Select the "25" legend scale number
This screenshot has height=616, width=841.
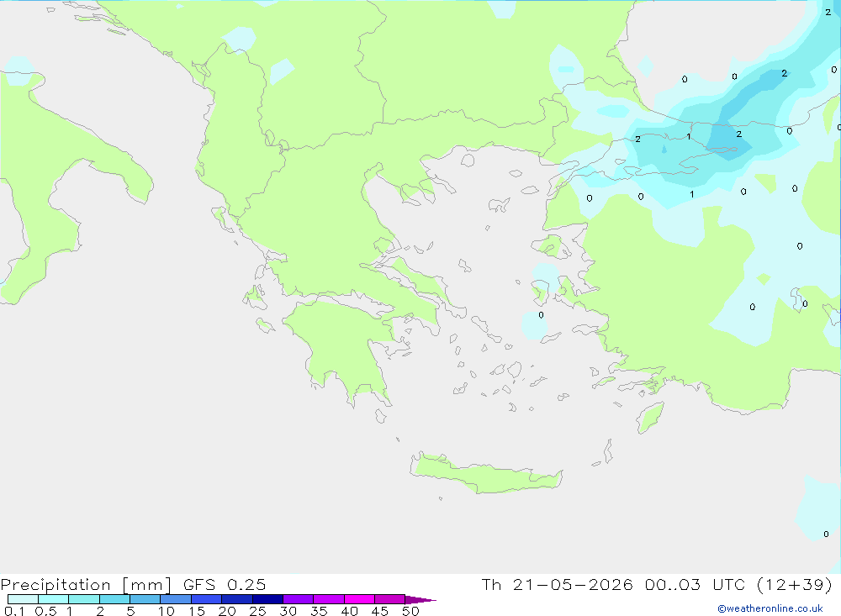pos(257,611)
